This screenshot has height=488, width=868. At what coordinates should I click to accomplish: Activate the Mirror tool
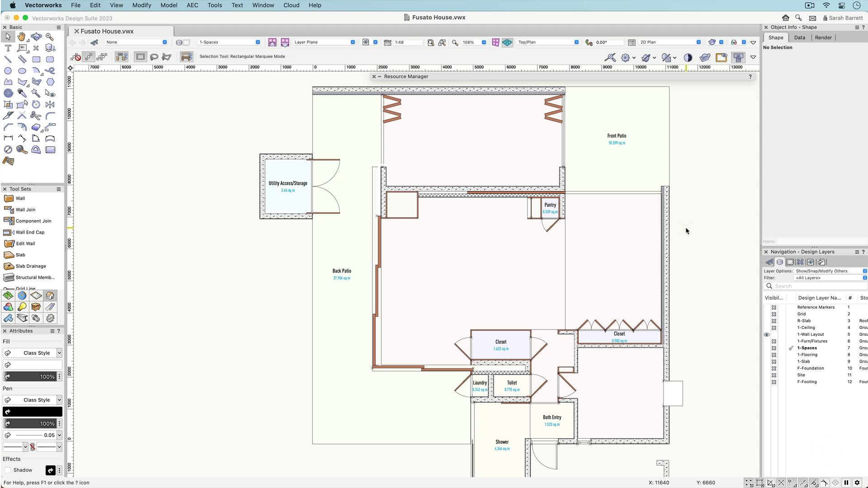click(x=50, y=104)
